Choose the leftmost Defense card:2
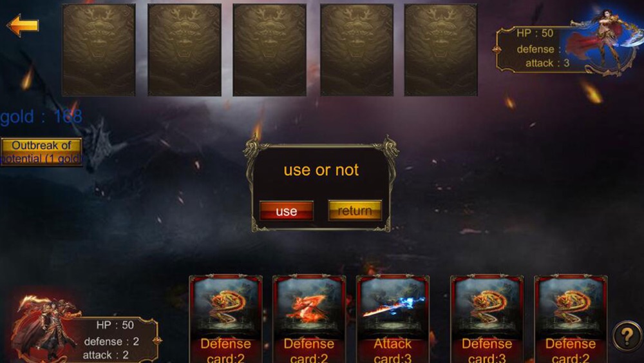644x363 pixels. pyautogui.click(x=225, y=319)
